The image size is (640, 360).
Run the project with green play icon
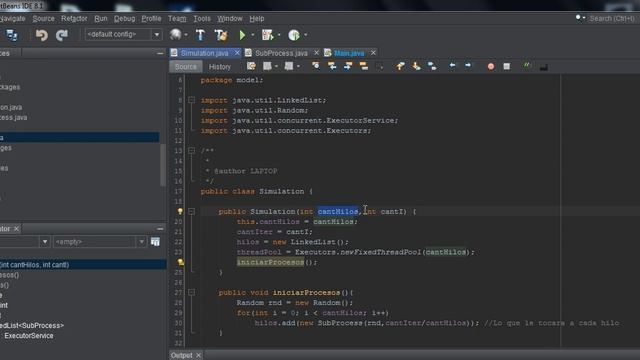[x=242, y=35]
